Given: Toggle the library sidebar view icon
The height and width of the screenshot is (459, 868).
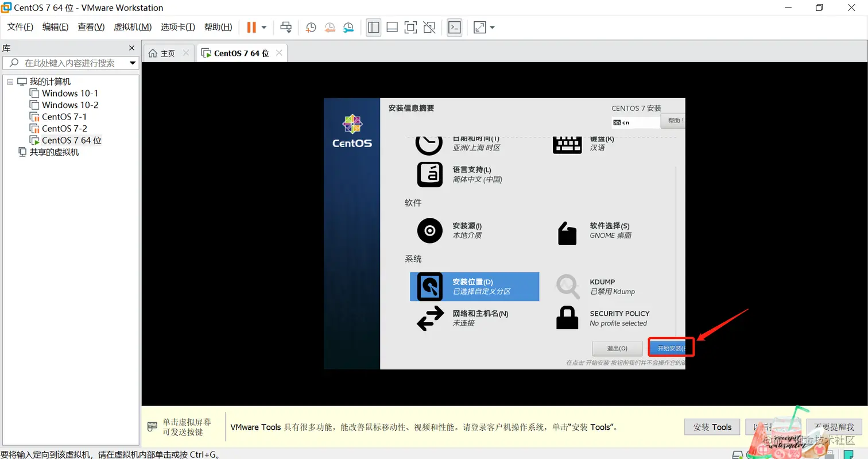Looking at the screenshot, I should (374, 27).
